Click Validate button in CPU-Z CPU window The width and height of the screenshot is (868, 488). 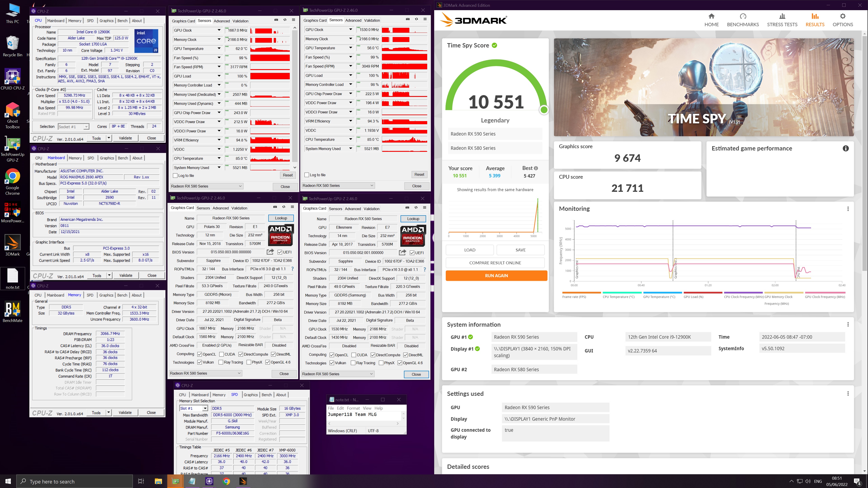125,138
